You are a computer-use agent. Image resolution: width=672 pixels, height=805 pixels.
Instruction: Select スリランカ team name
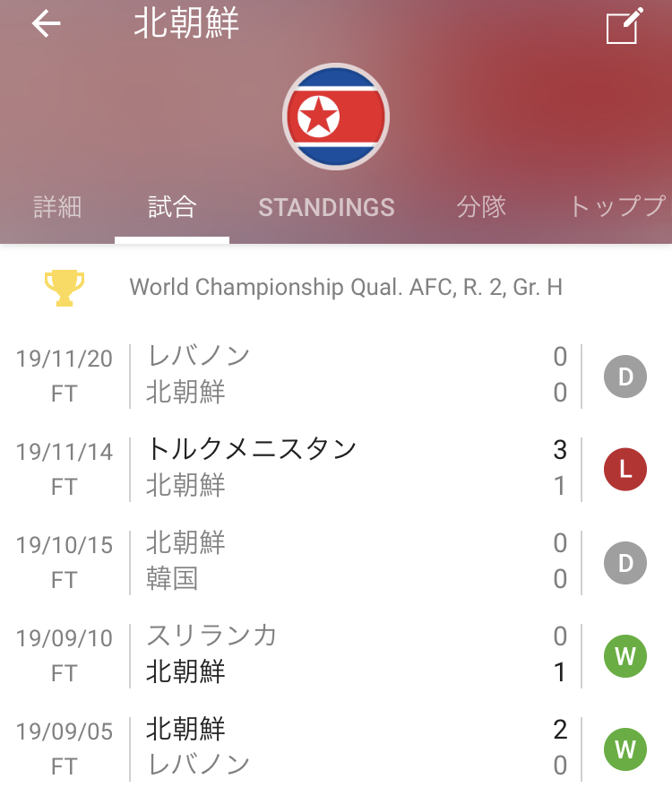[x=211, y=636]
